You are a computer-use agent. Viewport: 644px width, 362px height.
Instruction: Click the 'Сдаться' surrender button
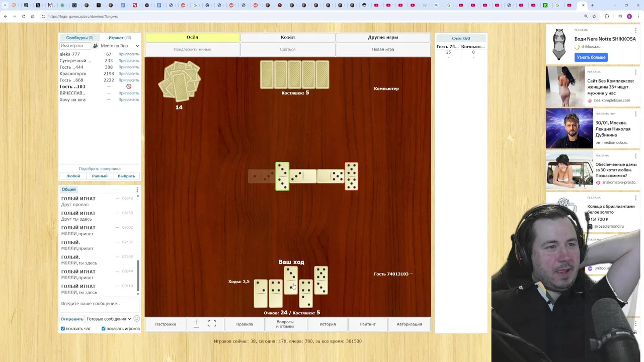point(288,49)
